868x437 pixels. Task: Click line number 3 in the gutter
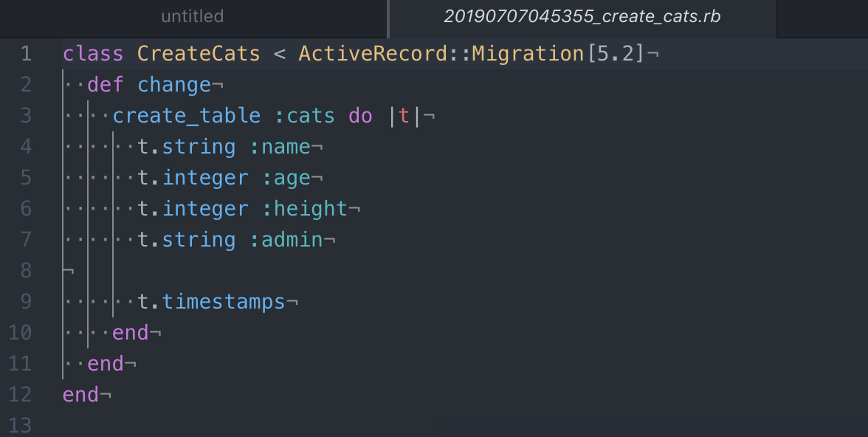click(x=27, y=116)
